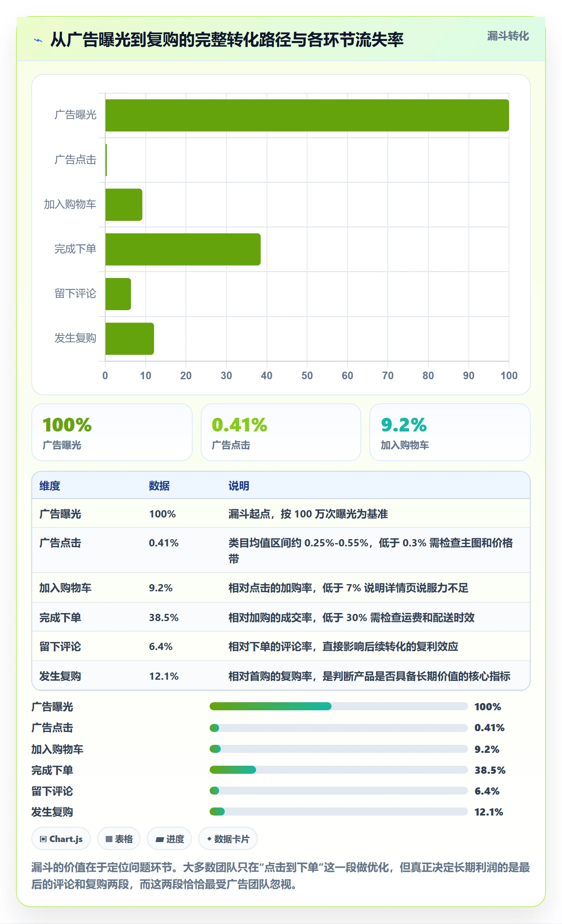The width and height of the screenshot is (562, 924).
Task: Click the 发生复购 progress bar
Action: (339, 812)
